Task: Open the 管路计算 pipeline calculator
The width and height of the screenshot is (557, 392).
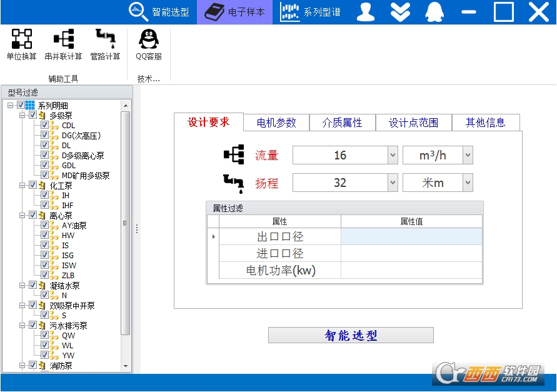Action: point(105,44)
